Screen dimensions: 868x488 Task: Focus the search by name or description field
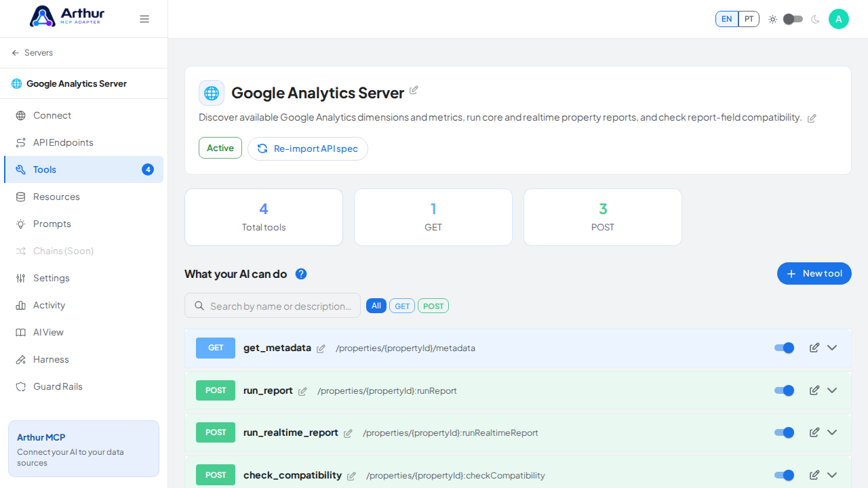(273, 306)
